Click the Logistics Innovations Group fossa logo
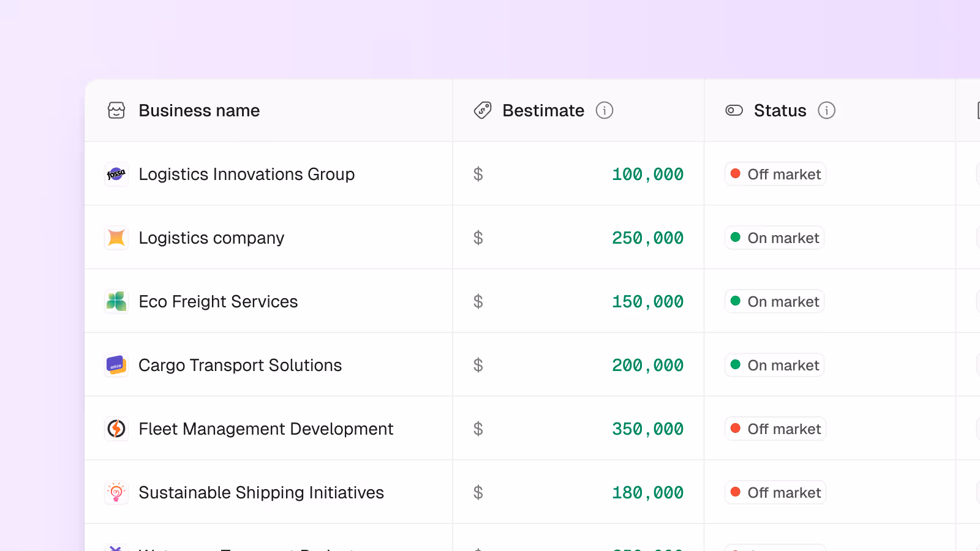The image size is (980, 551). click(x=116, y=174)
